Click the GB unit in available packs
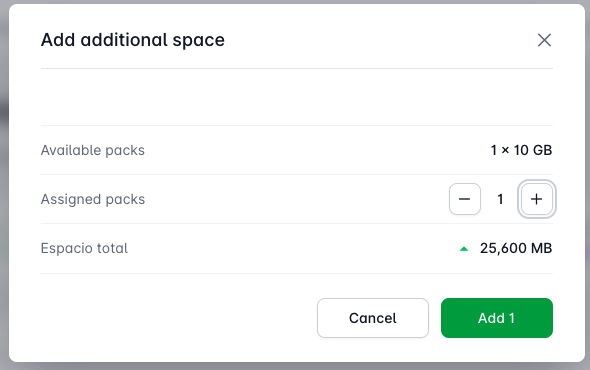The image size is (590, 370). click(x=542, y=150)
